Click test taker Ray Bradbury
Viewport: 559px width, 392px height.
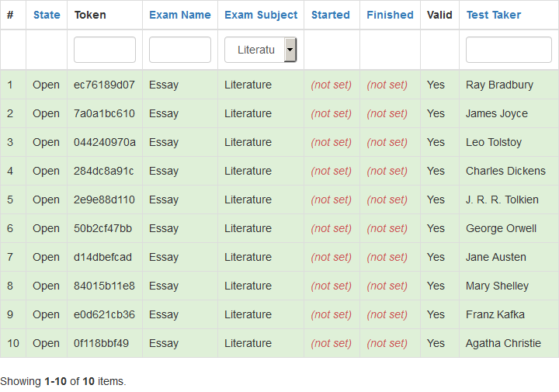(x=499, y=85)
